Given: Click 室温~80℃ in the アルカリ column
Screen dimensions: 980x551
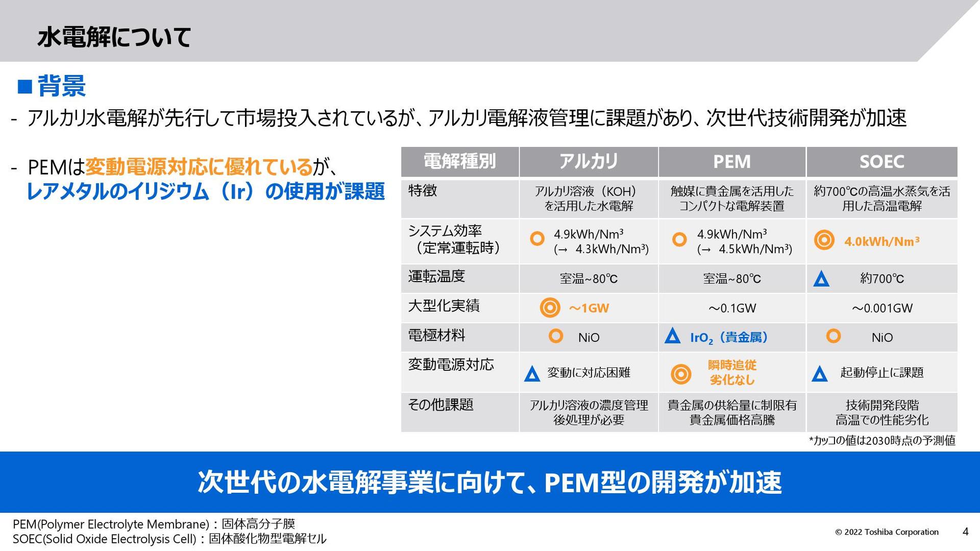Looking at the screenshot, I should (x=589, y=279).
